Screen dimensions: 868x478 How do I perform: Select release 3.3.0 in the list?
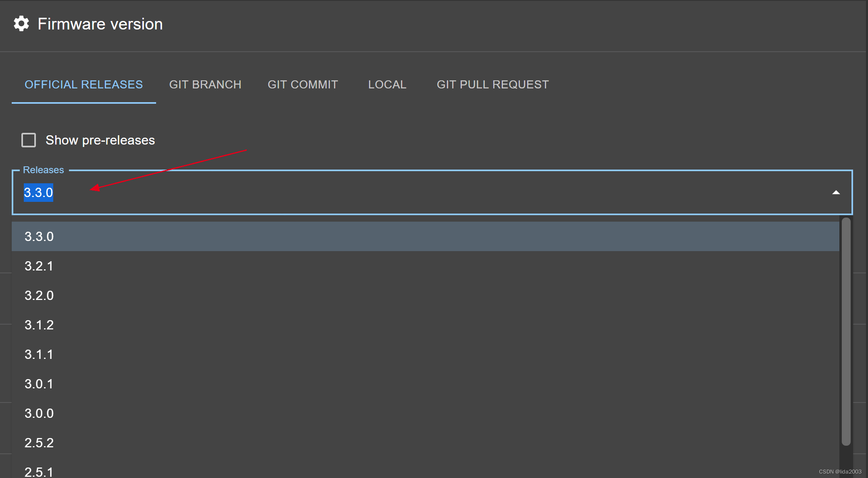tap(39, 236)
